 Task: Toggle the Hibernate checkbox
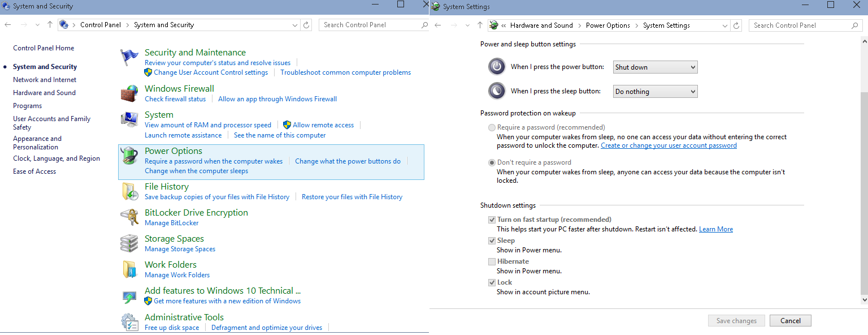[x=492, y=261]
